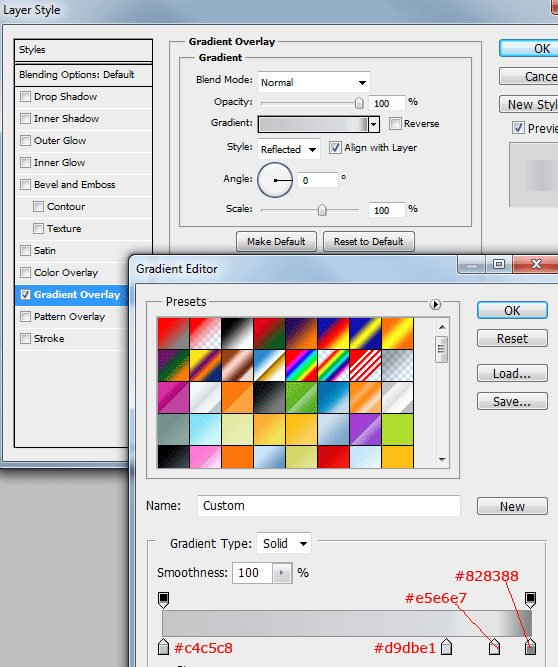The image size is (558, 667).
Task: Click the Angle value field
Action: 318,180
